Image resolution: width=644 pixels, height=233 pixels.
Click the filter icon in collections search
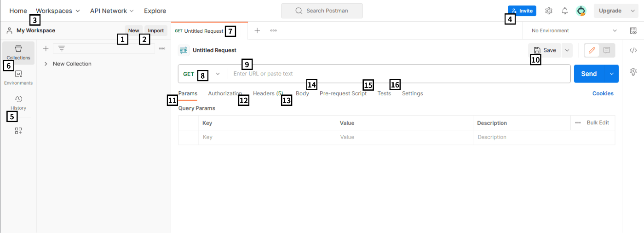pyautogui.click(x=62, y=48)
